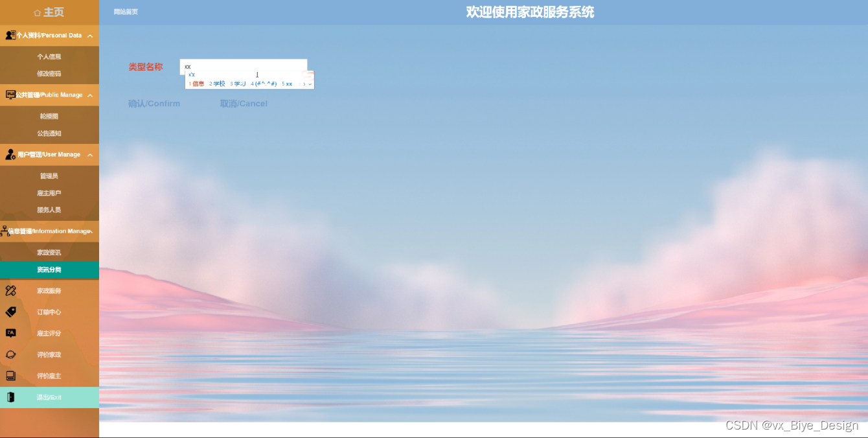Screen dimensions: 868x438
Task: Open 雇主用户 under User Manage
Action: click(49, 193)
